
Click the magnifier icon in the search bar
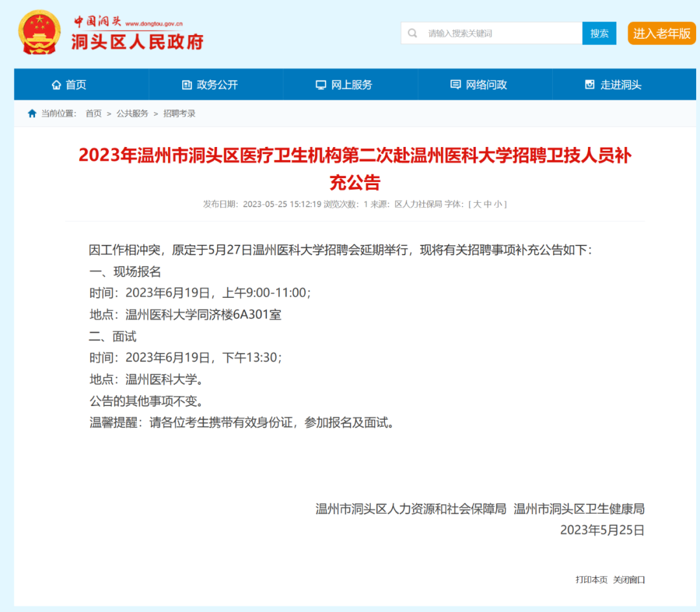point(413,32)
